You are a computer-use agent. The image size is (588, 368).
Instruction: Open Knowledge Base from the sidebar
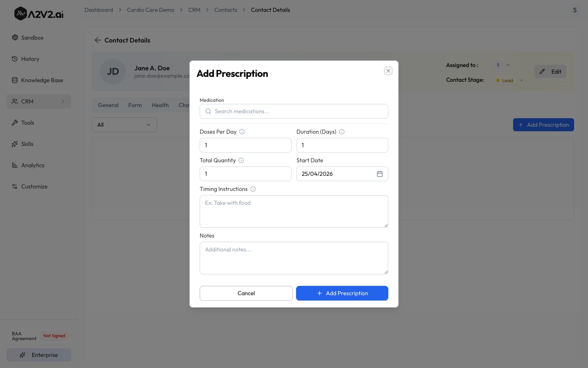14,80
